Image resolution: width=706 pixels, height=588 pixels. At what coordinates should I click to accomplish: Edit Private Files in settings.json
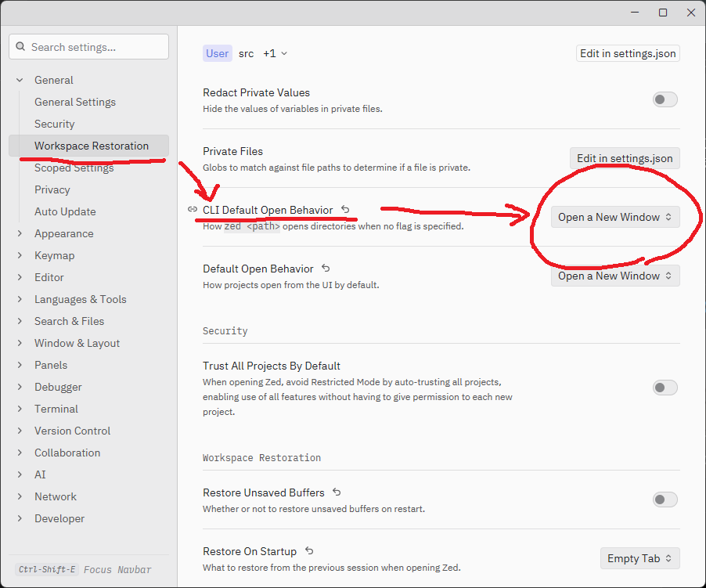(x=625, y=158)
